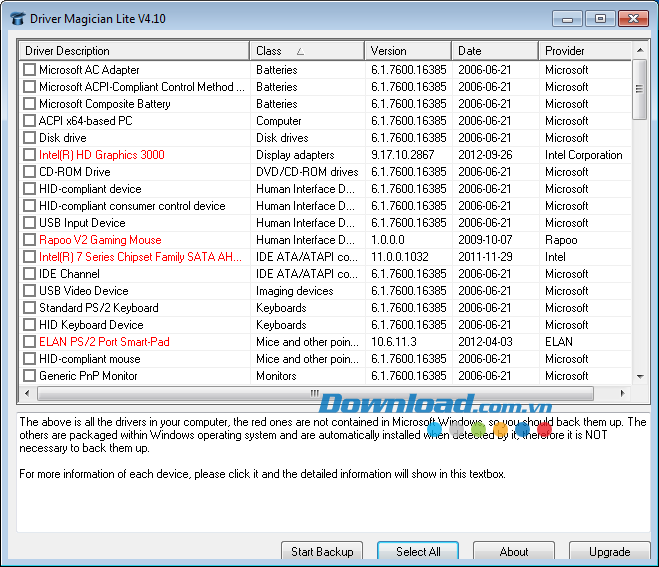The width and height of the screenshot is (659, 567).
Task: Maximize the Driver Magician Lite window
Action: pos(600,19)
